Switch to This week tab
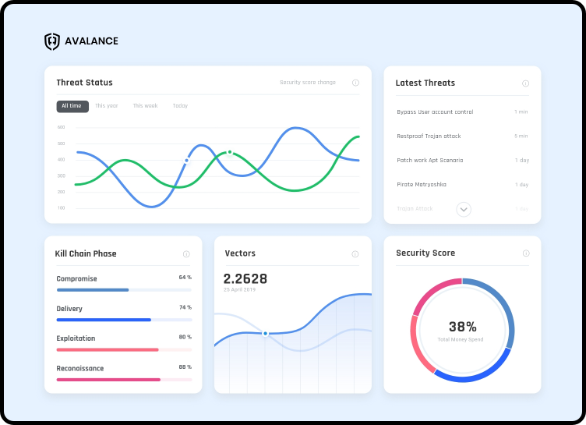The width and height of the screenshot is (586, 425). pos(145,106)
